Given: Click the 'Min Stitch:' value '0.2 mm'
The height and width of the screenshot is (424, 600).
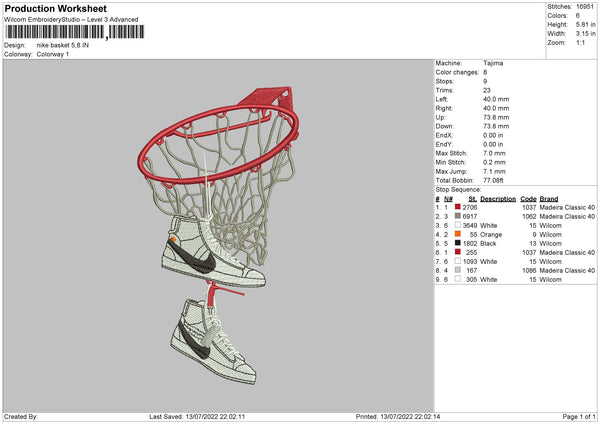Looking at the screenshot, I should (494, 162).
